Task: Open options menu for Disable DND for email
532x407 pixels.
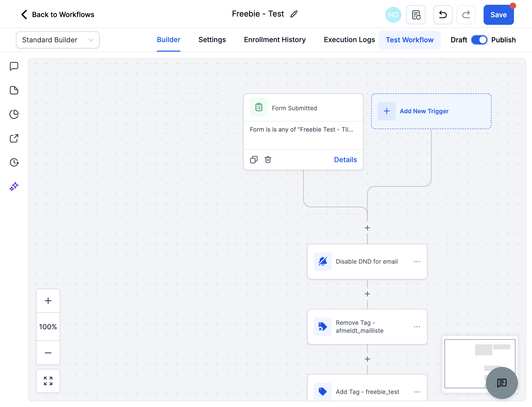Action: click(417, 262)
